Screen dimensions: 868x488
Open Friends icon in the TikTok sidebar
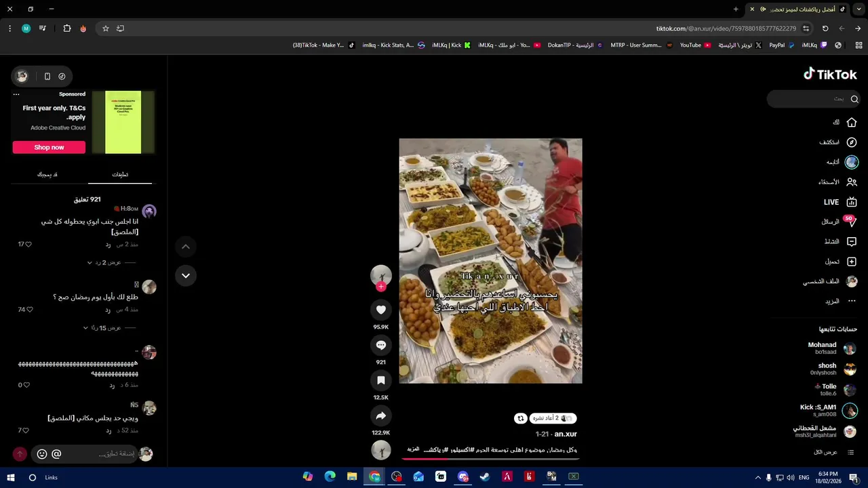point(852,182)
